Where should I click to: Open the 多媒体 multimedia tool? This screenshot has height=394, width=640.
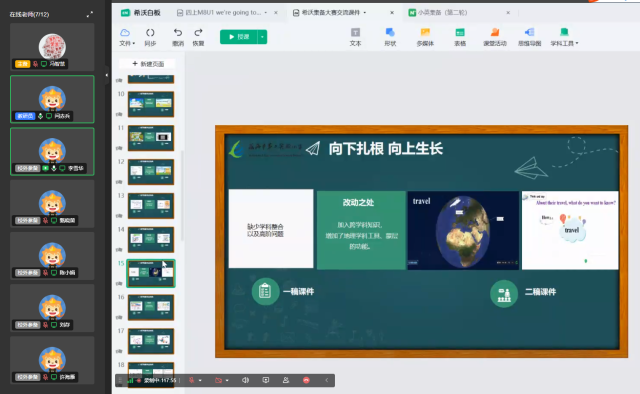[x=425, y=37]
